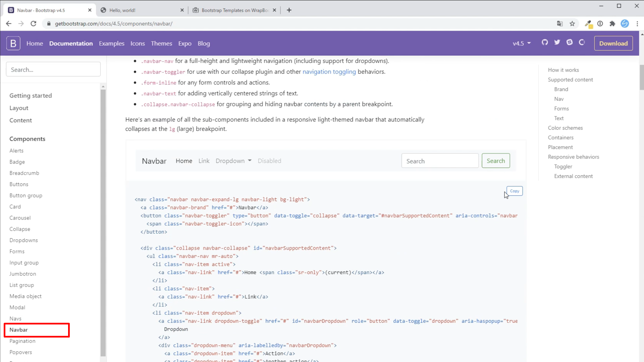Collapse the Components sidebar section
This screenshot has height=362, width=644.
(27, 139)
